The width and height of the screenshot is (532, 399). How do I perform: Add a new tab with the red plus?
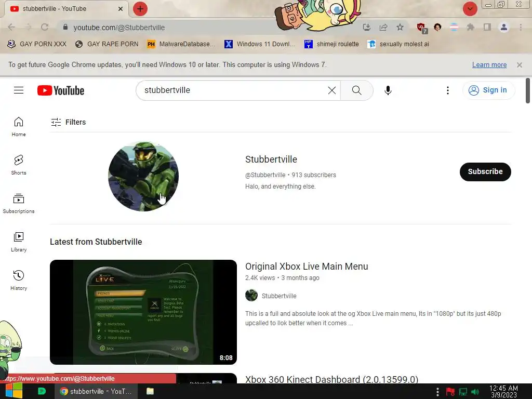click(x=140, y=9)
